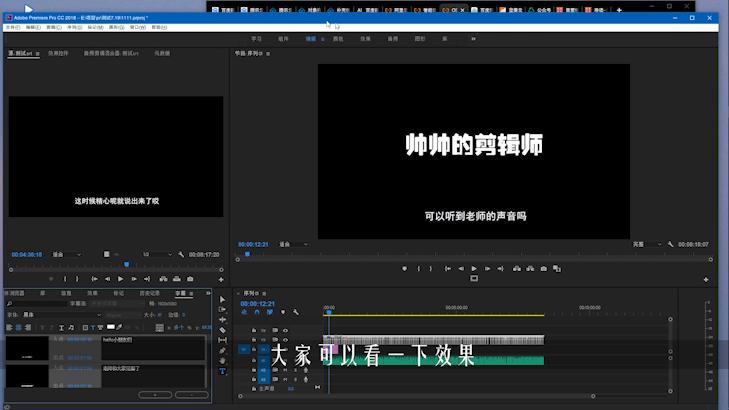Click Overwrite in the Source monitor

177,279
